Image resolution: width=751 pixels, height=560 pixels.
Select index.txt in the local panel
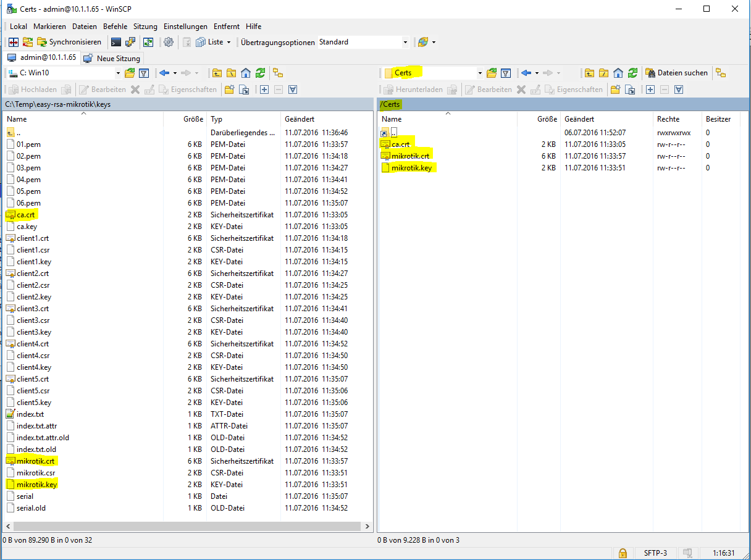click(30, 414)
